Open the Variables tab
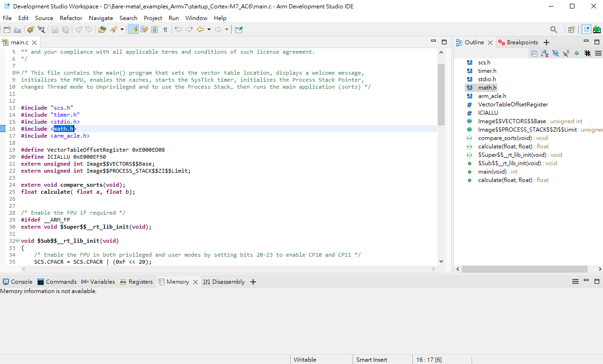 click(x=98, y=282)
